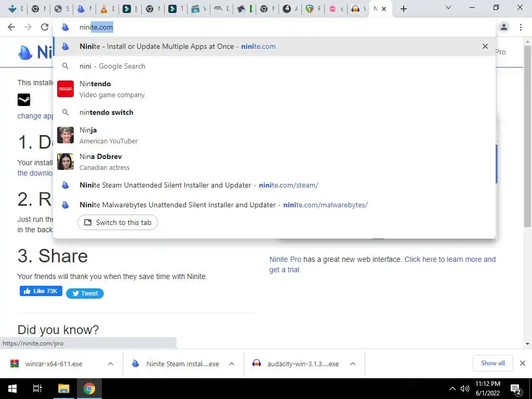
Task: Click the Nina Dobrev photo thumbnail
Action: (x=65, y=162)
